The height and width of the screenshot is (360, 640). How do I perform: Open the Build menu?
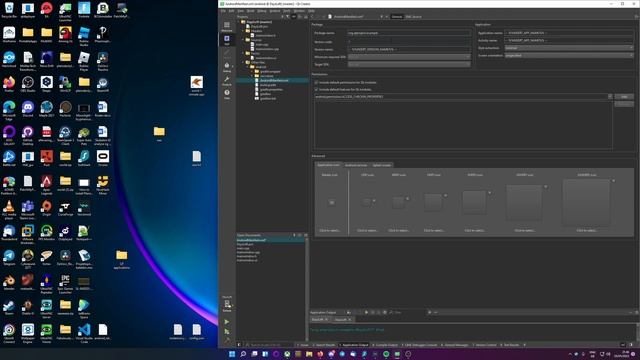pos(250,11)
